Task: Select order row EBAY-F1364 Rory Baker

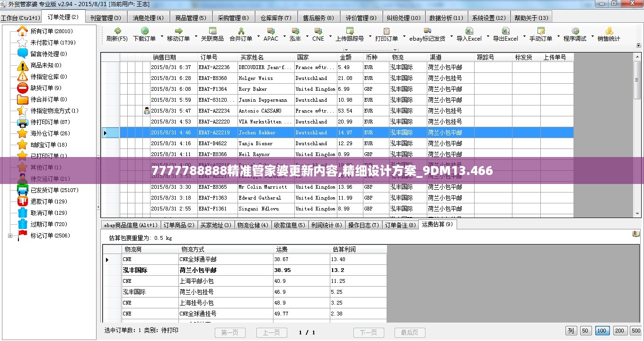Action: (x=337, y=89)
